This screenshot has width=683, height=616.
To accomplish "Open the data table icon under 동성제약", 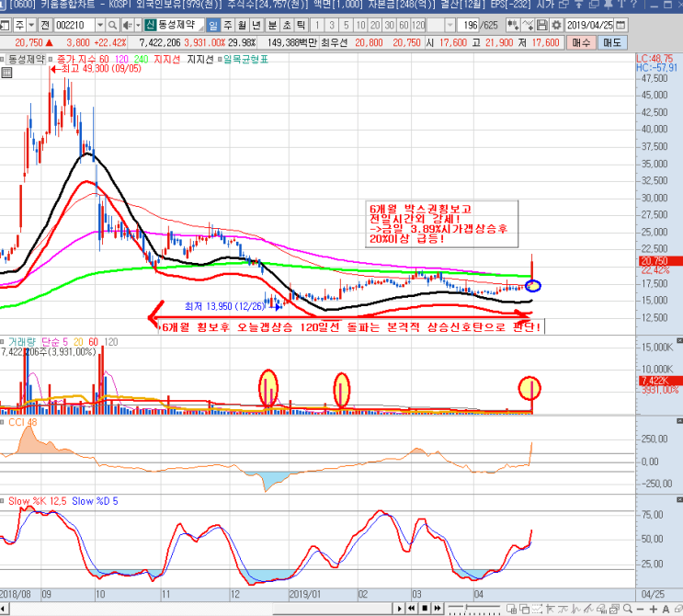I will click(6, 73).
